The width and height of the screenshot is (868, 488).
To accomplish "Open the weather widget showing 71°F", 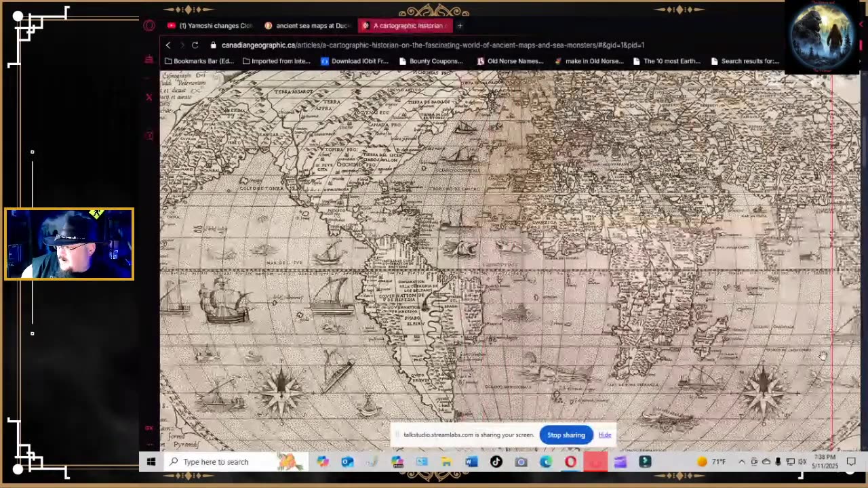I will tap(711, 462).
